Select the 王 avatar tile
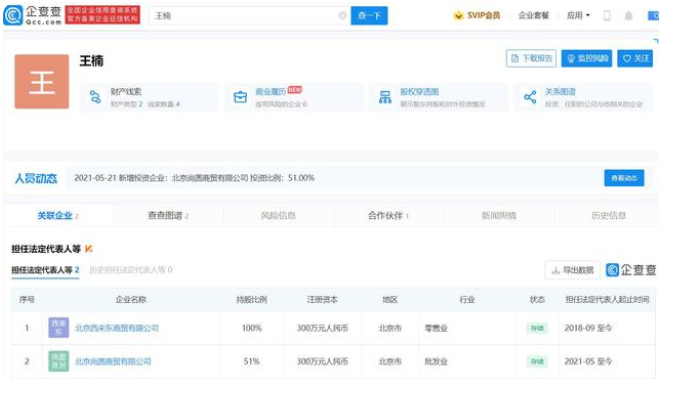Viewport: 693px width, 420px height. 42,81
